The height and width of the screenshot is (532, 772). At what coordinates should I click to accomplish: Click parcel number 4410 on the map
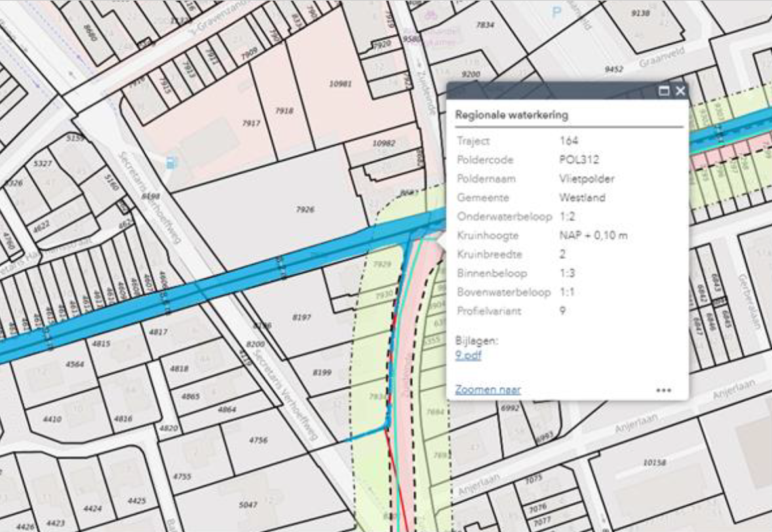click(x=52, y=419)
